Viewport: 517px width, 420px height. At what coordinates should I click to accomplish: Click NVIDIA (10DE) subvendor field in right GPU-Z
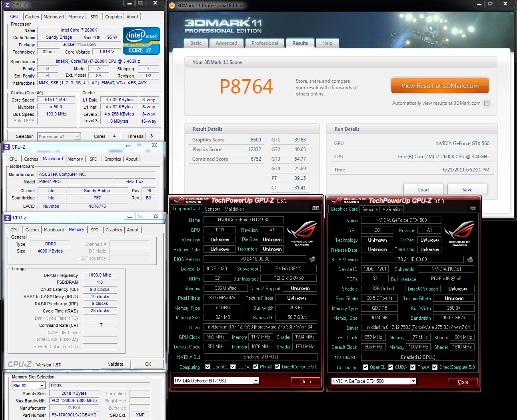pos(446,269)
